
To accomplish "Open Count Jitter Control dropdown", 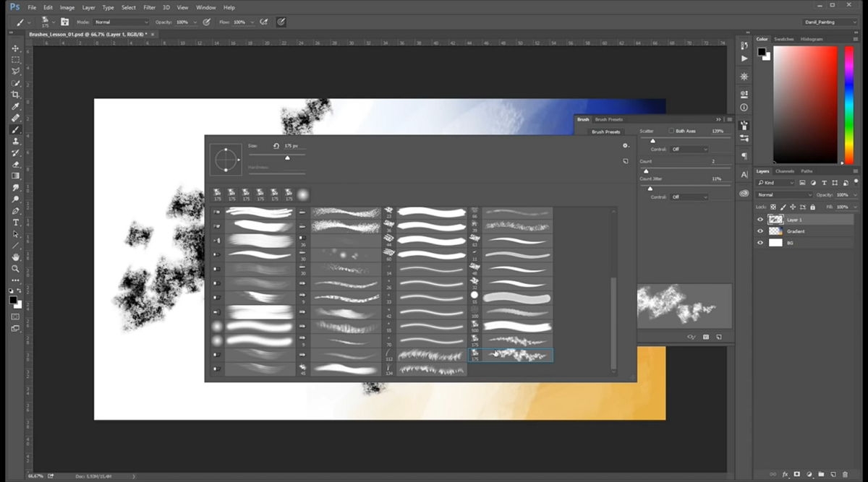I will (x=689, y=197).
